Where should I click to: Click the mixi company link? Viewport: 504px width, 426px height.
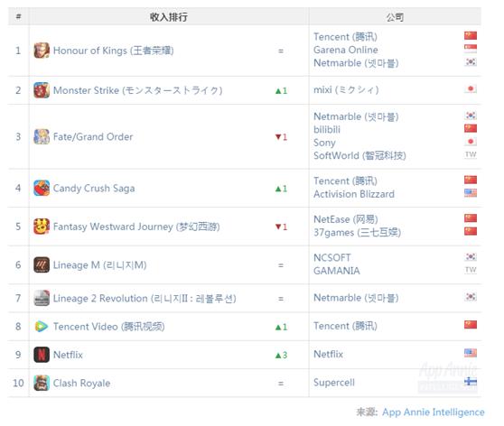click(346, 90)
